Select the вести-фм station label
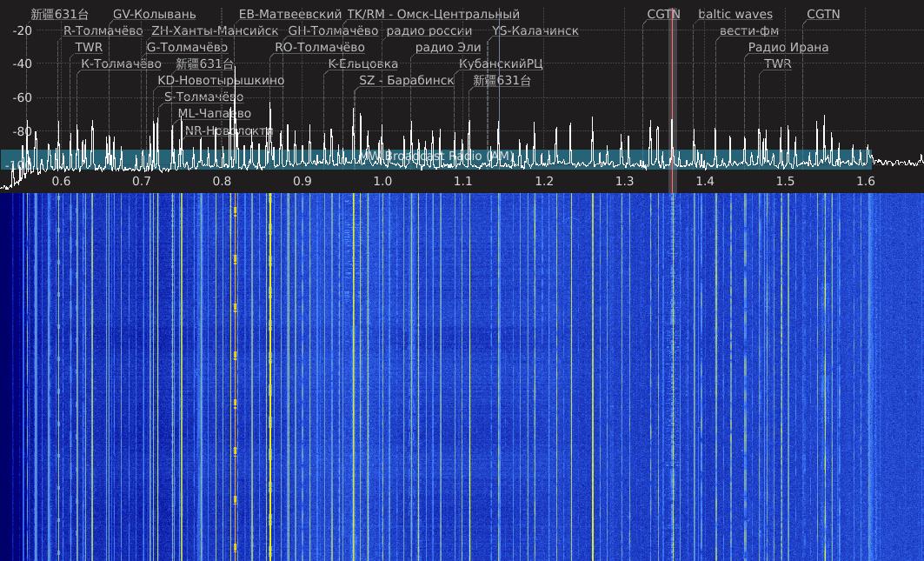The image size is (924, 561). point(749,30)
